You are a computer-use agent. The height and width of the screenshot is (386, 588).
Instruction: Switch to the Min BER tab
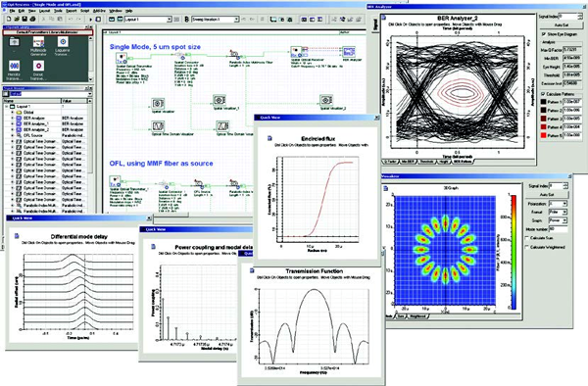[x=408, y=162]
